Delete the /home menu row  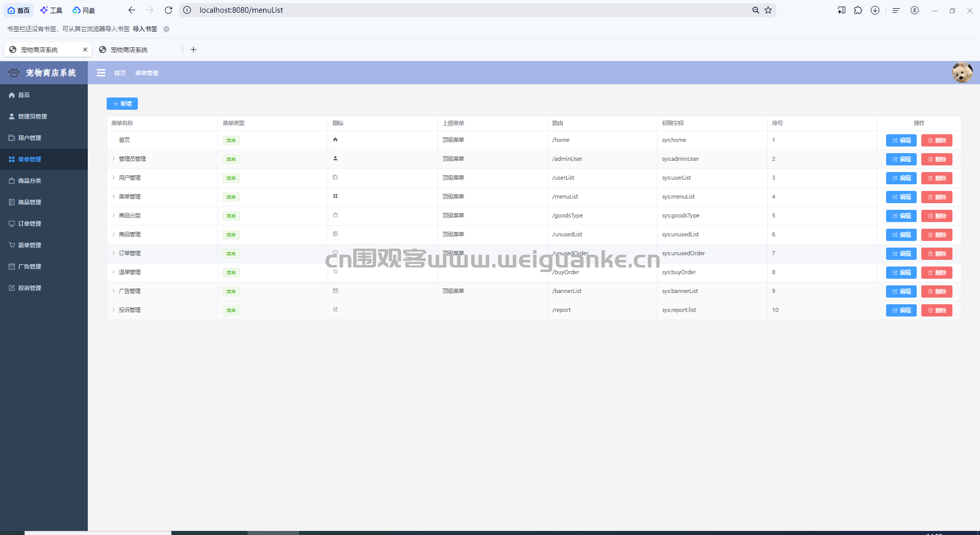click(x=937, y=140)
